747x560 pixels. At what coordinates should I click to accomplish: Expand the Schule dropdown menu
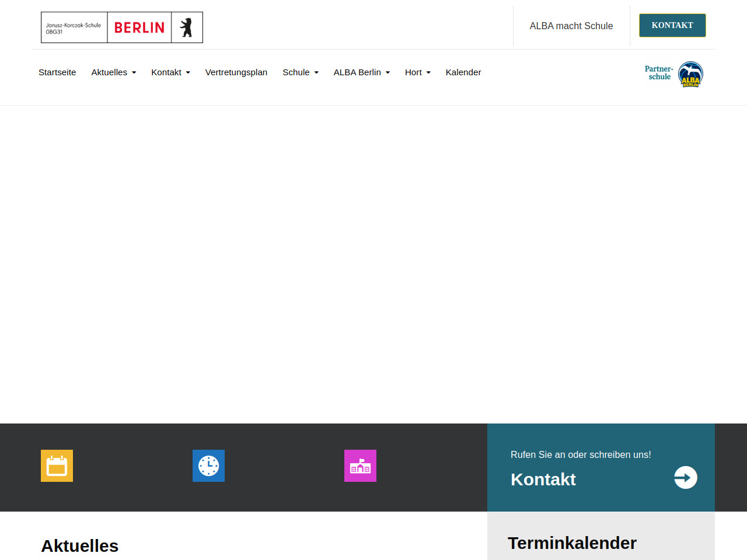point(300,72)
